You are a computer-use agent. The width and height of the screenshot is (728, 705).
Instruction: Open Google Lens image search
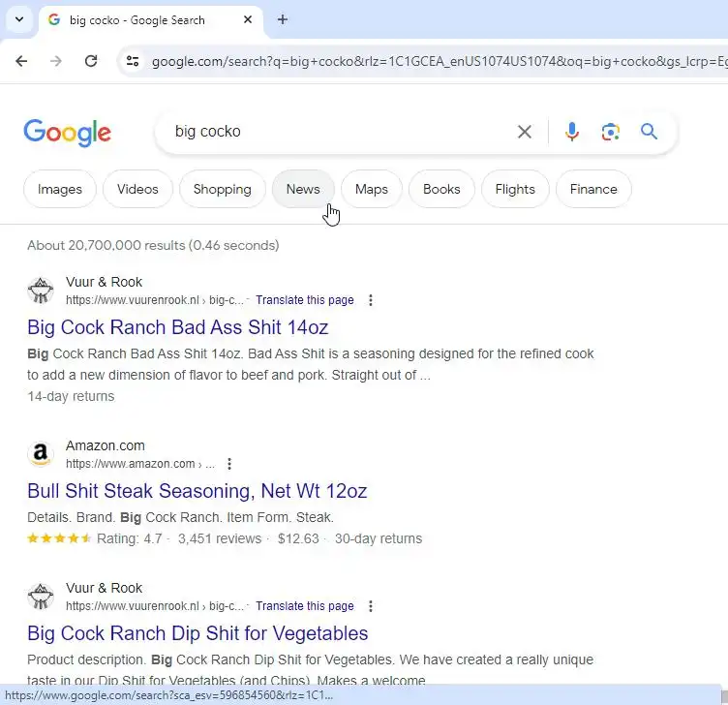coord(610,132)
